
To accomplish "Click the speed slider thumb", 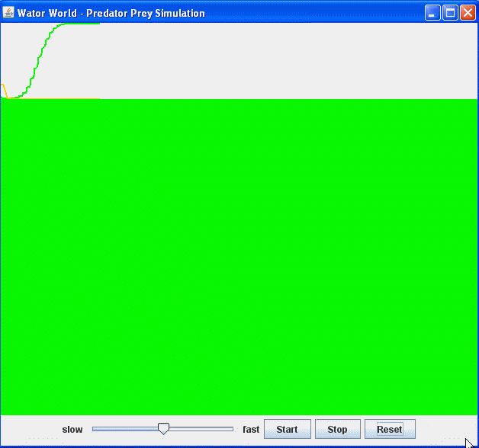I will (x=163, y=430).
